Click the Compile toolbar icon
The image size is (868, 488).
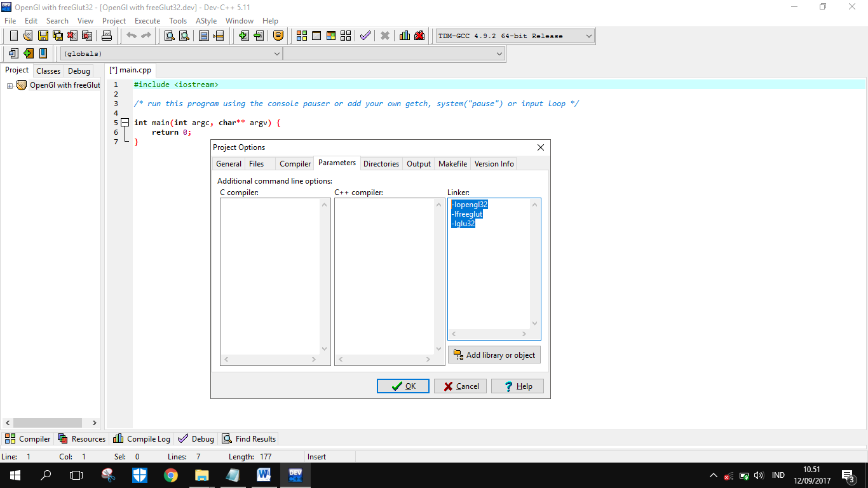click(302, 36)
